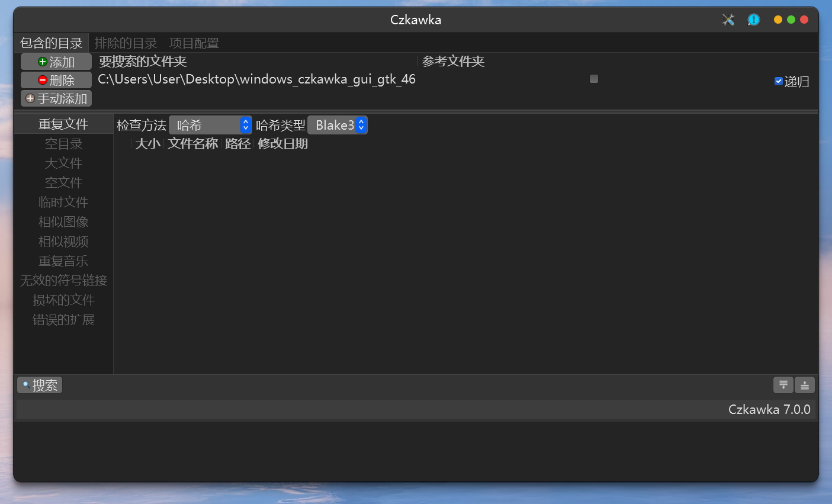Switch to the 排除的目录 tab

coord(126,43)
